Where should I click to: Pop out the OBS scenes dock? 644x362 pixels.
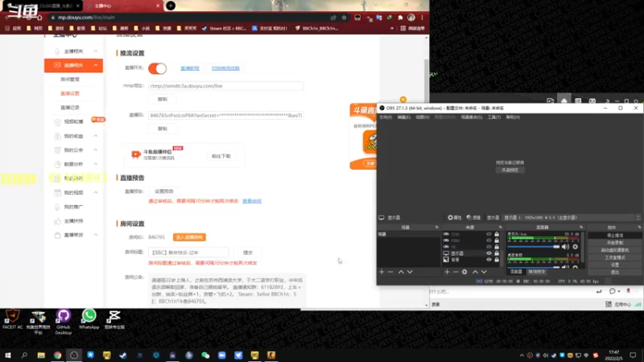436,227
